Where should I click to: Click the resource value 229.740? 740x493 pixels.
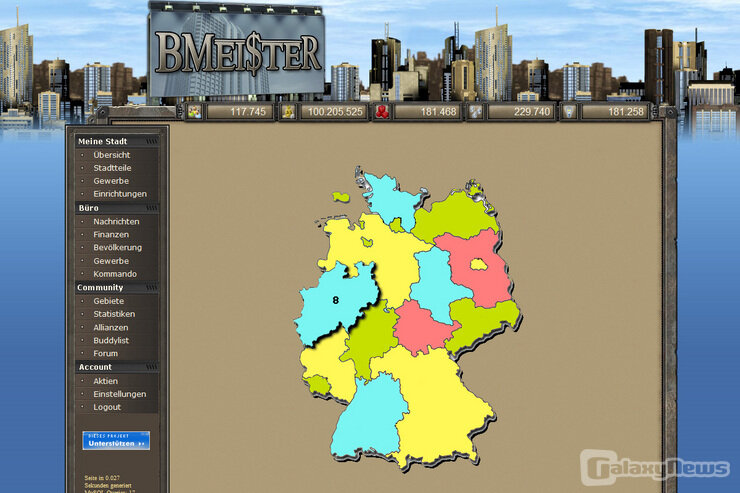click(x=532, y=112)
